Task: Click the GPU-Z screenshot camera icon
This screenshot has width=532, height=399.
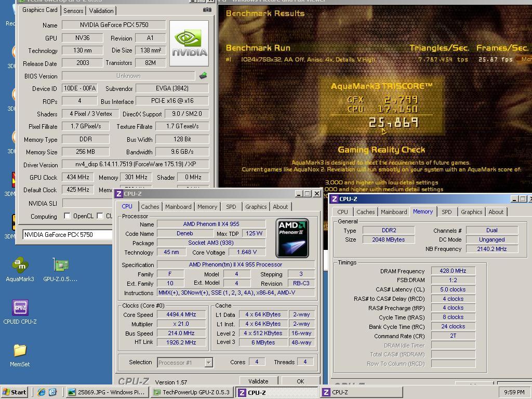Action: click(207, 10)
